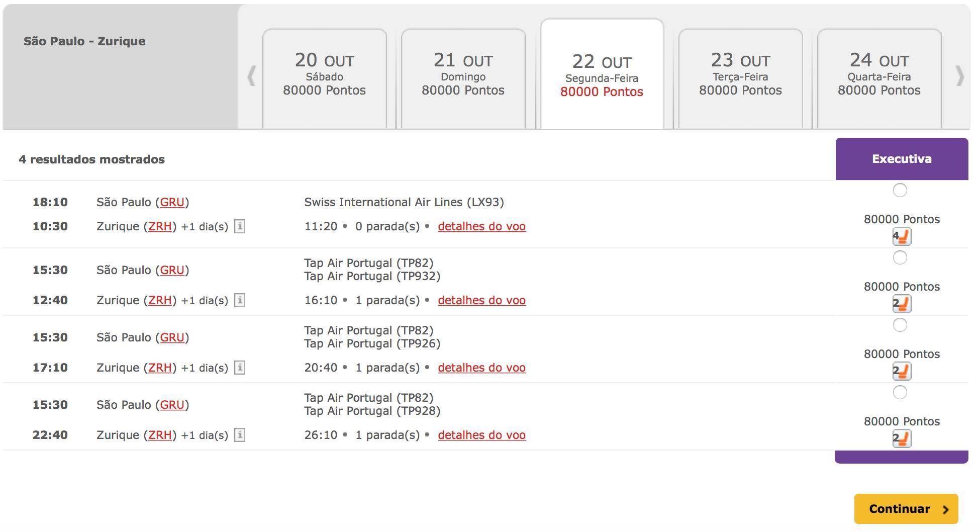This screenshot has height=532, width=980.
Task: Show earlier dates with left chevron
Action: point(251,76)
